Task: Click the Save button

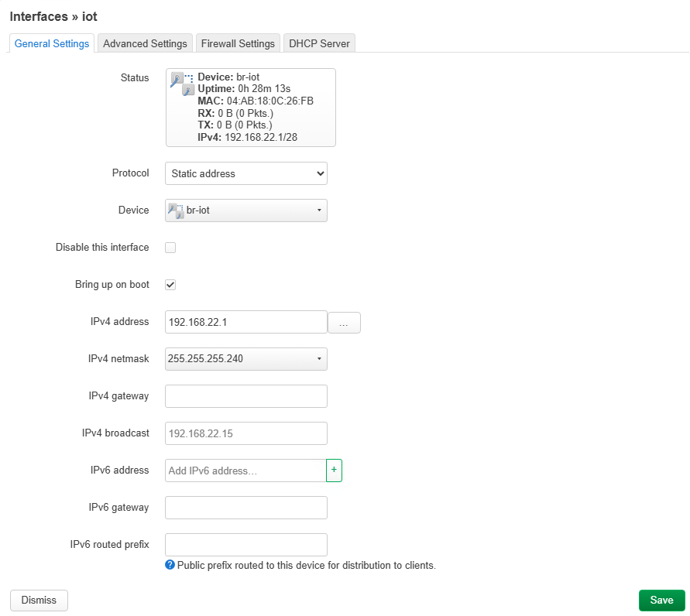Action: click(662, 601)
